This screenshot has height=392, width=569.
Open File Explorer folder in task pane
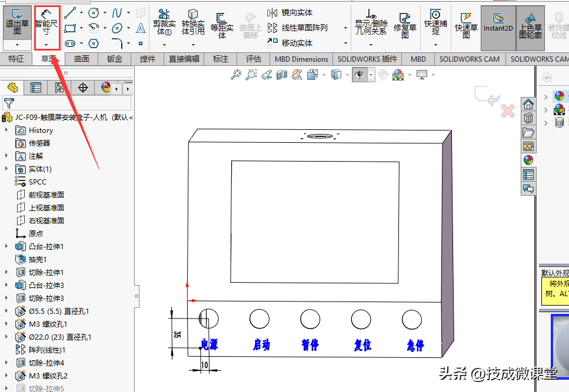pos(528,133)
